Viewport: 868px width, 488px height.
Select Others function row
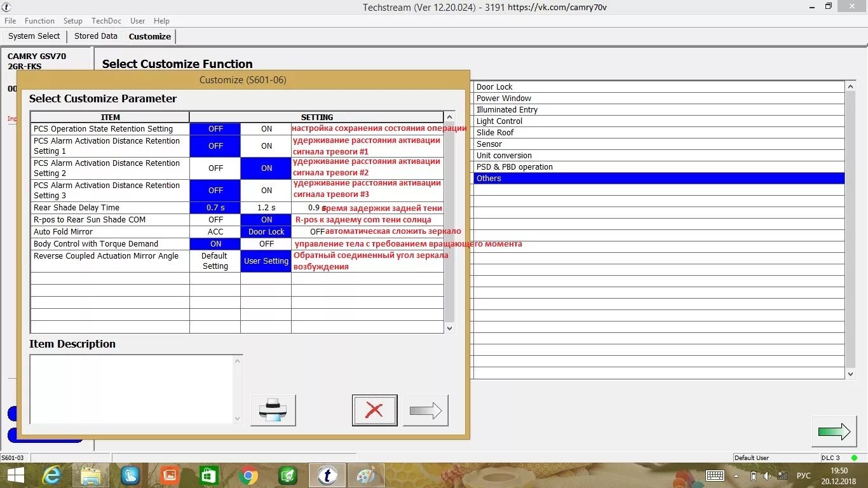(x=659, y=179)
